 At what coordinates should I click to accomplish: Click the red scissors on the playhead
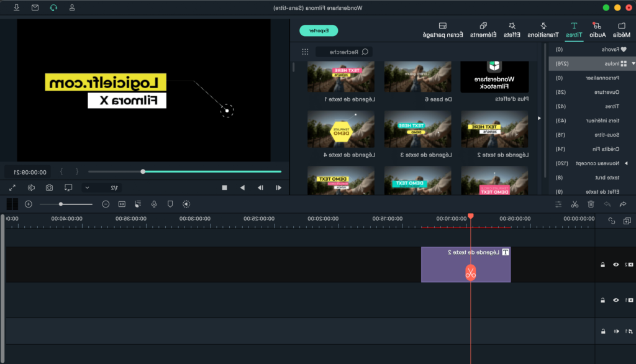coord(471,273)
